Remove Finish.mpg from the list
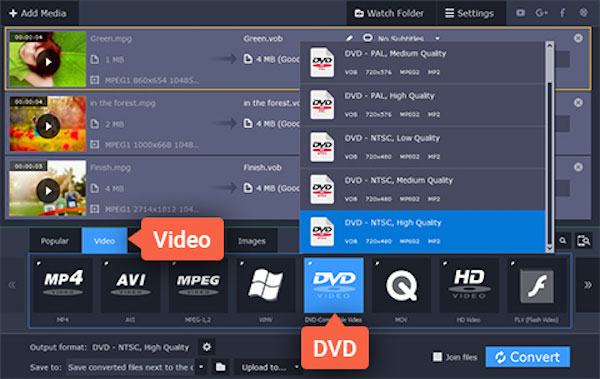600x379 pixels. (x=578, y=167)
